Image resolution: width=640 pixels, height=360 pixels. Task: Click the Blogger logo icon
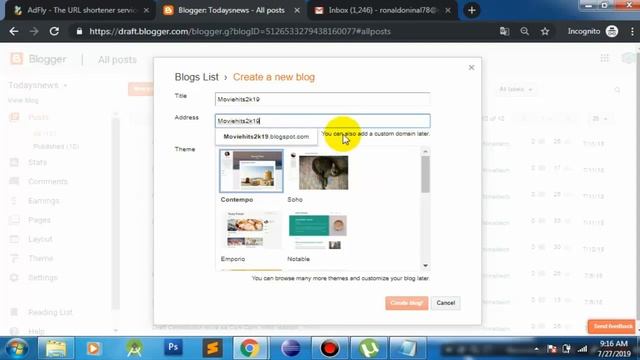[16, 59]
